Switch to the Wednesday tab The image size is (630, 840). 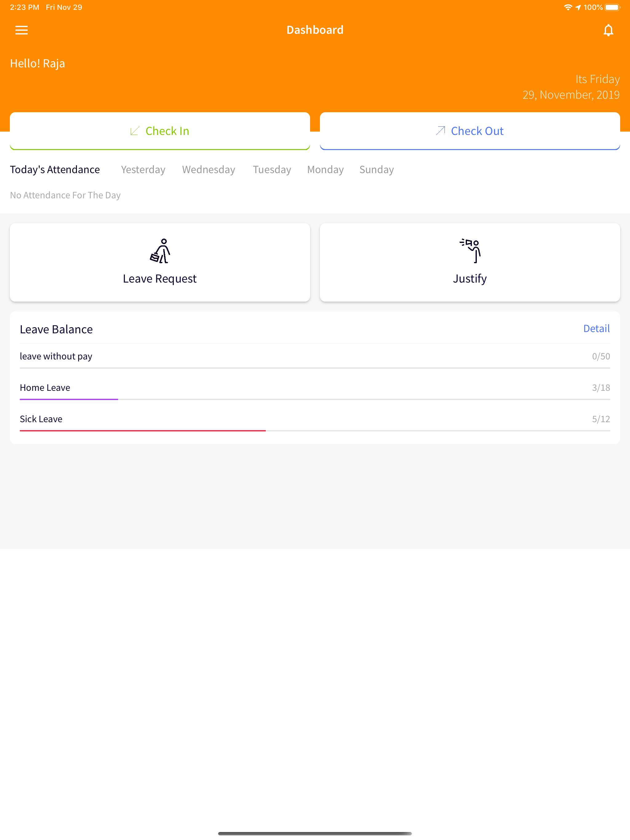(209, 169)
